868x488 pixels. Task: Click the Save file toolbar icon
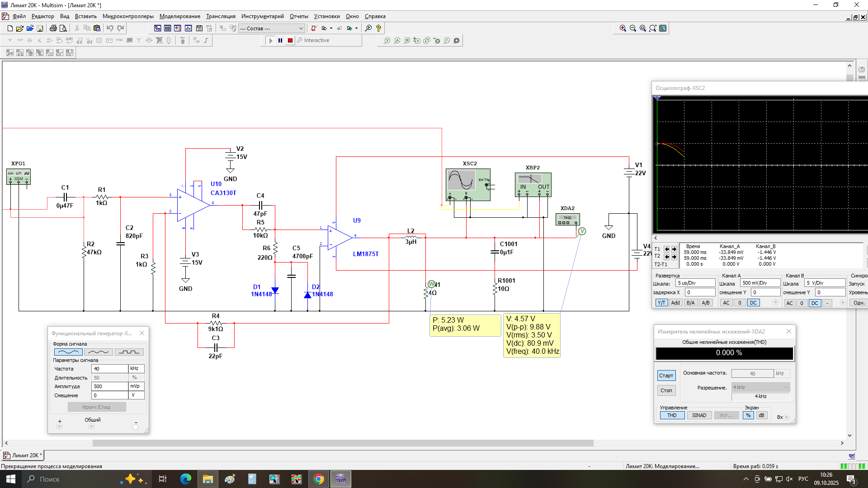point(40,28)
